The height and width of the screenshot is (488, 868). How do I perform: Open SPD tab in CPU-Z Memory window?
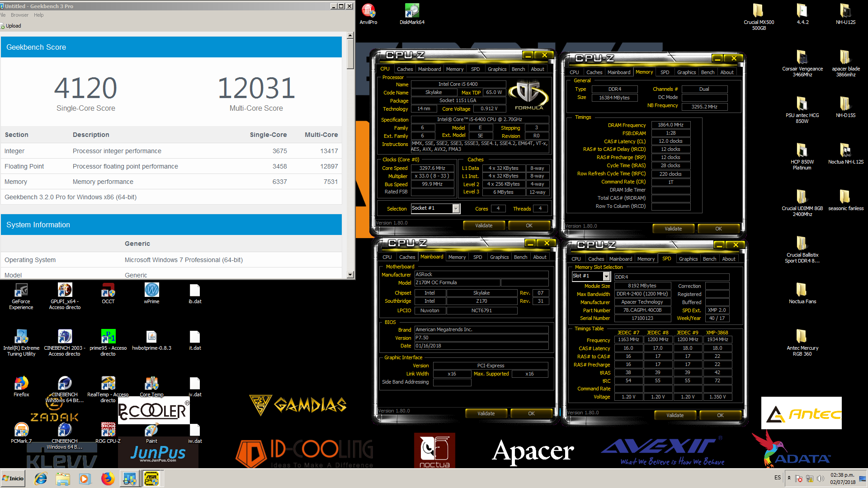pos(665,72)
